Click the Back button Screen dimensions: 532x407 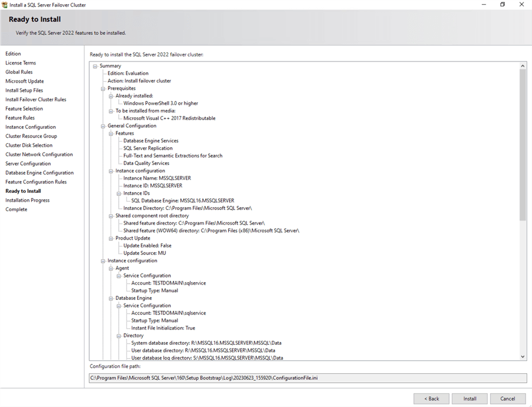[432, 399]
